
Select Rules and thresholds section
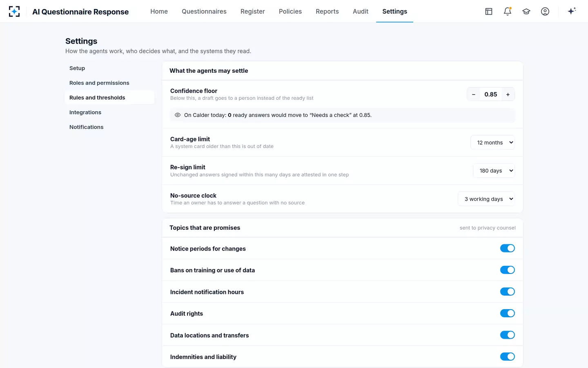(109, 98)
